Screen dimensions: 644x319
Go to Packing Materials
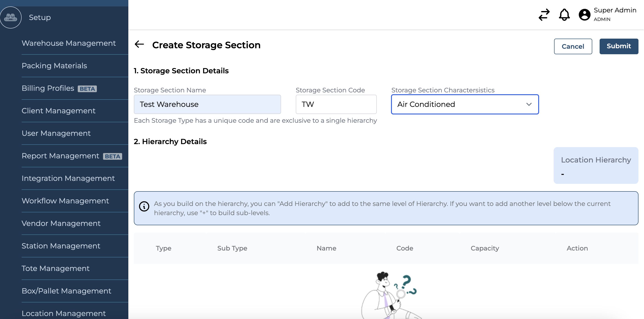54,66
